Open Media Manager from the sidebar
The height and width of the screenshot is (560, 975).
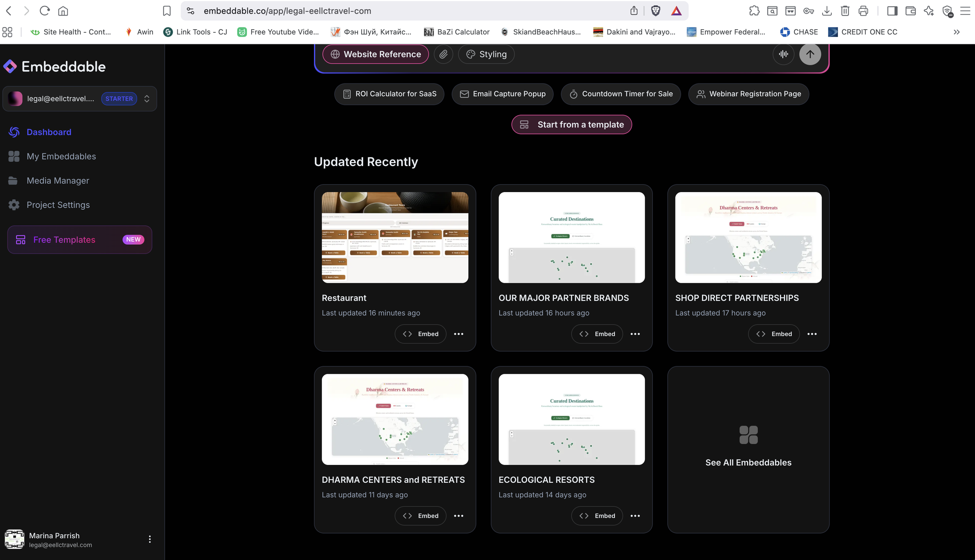click(x=58, y=180)
